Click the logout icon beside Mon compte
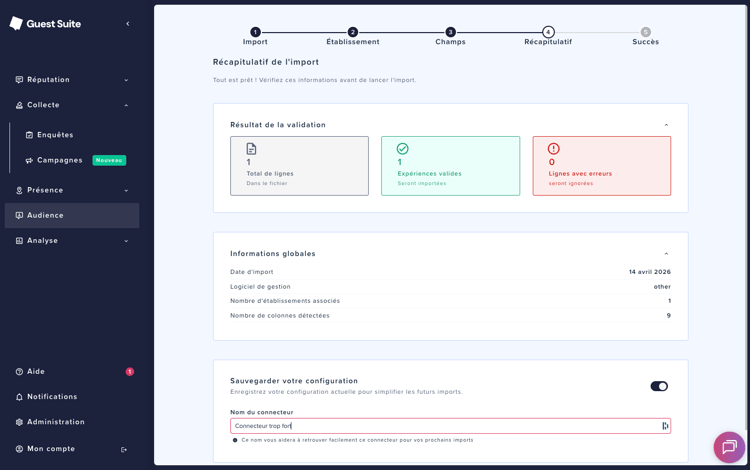Image resolution: width=750 pixels, height=470 pixels. 124,449
